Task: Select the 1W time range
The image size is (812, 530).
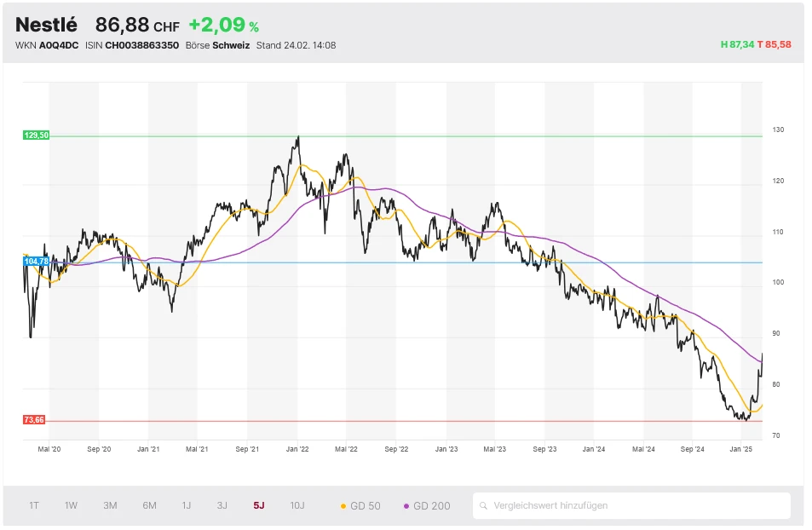Action: (71, 505)
